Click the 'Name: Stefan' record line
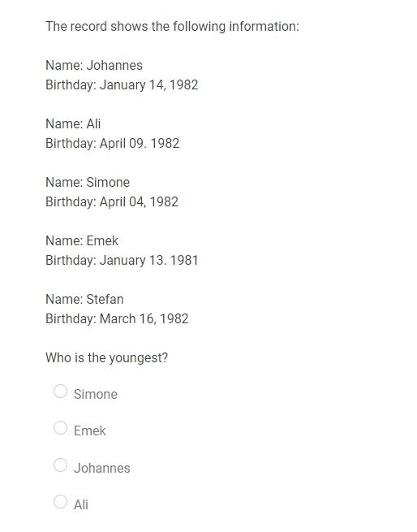The width and height of the screenshot is (417, 532). tap(84, 299)
